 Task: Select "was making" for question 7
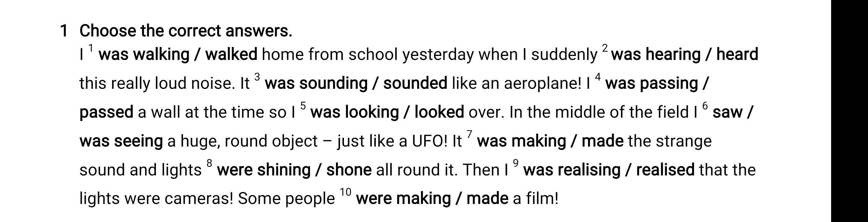pyautogui.click(x=522, y=142)
